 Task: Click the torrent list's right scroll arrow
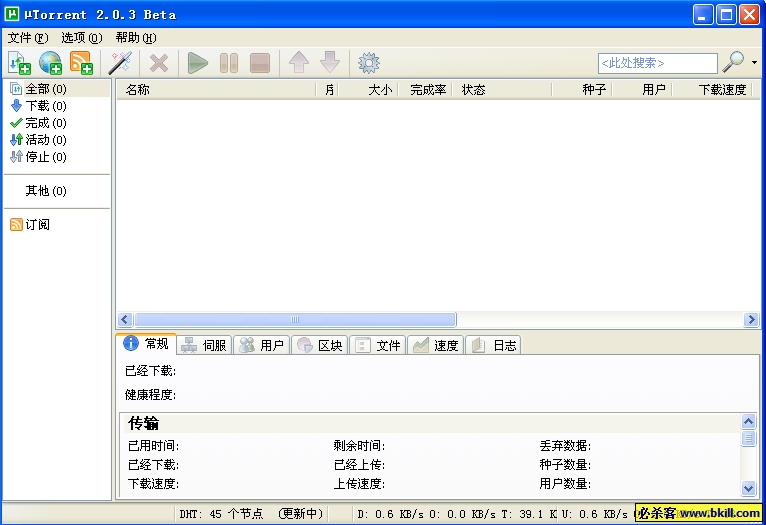pyautogui.click(x=751, y=320)
